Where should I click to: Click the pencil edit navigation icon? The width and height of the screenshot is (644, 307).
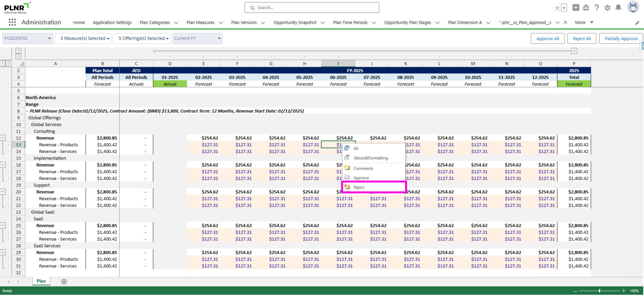pyautogui.click(x=637, y=23)
